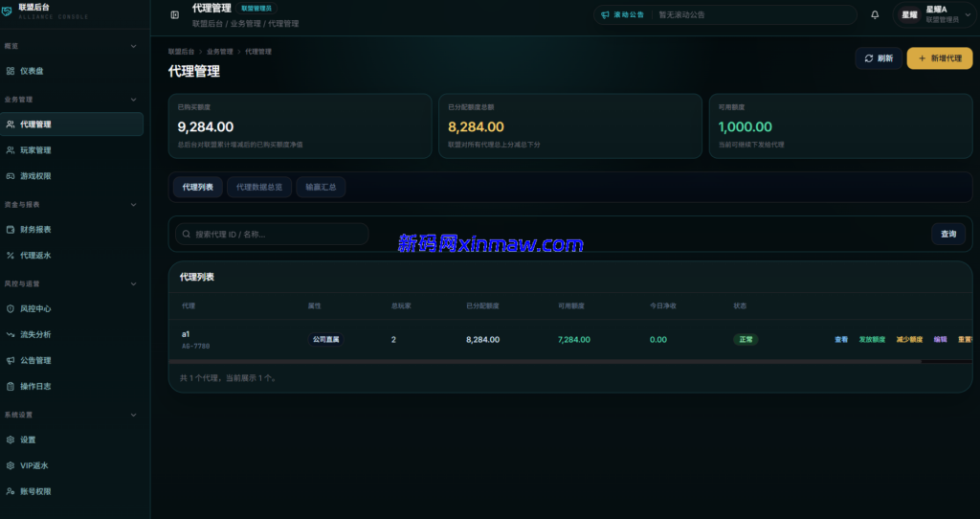Open 财务报表 menu item
The height and width of the screenshot is (519, 980).
[72, 230]
